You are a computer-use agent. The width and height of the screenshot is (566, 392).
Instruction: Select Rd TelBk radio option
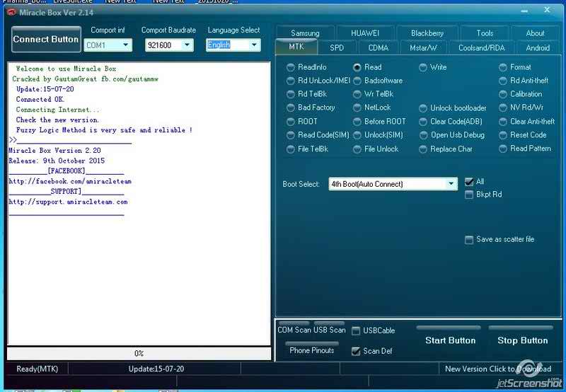coord(307,94)
